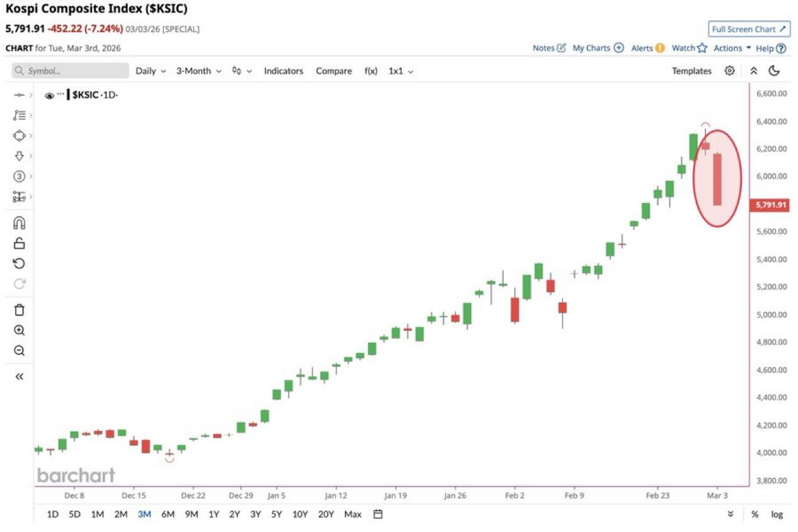Open chart settings gear icon

tap(729, 71)
